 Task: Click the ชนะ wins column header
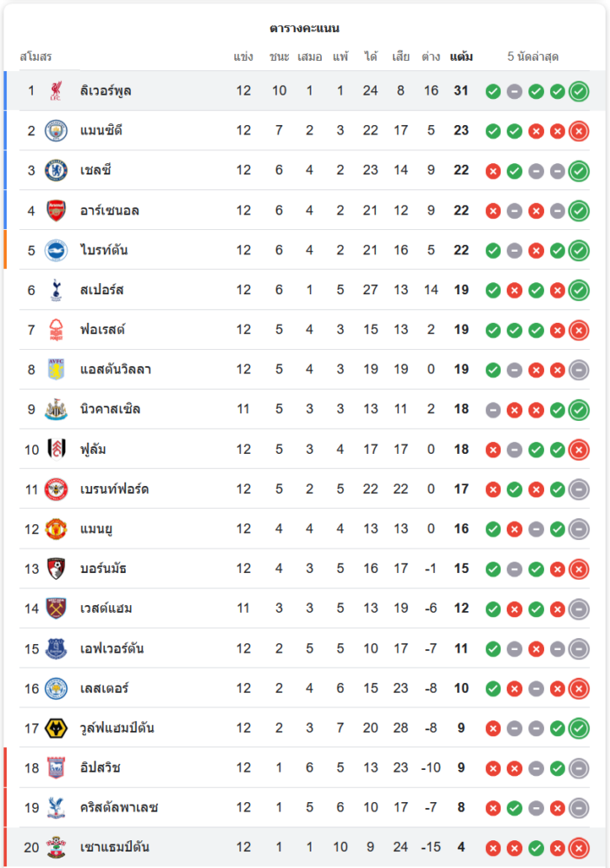279,56
